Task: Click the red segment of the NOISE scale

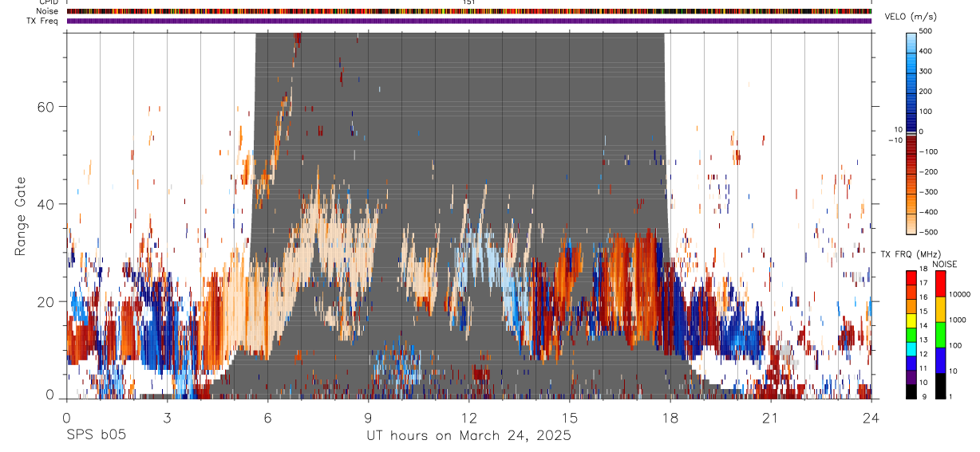Action: click(x=941, y=283)
